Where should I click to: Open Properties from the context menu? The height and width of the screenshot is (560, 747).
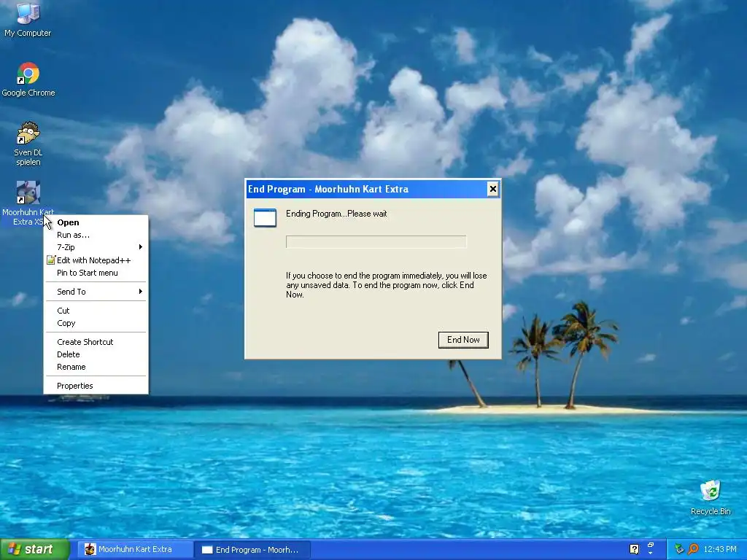click(x=96, y=386)
